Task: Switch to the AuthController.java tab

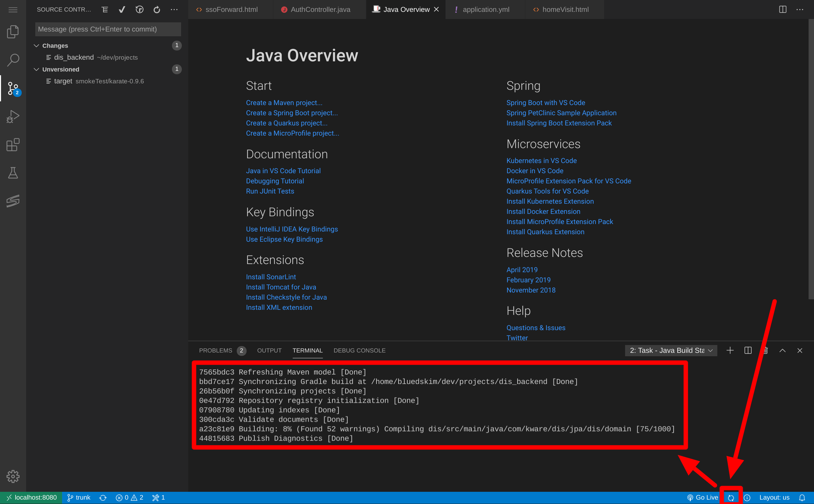Action: 320,9
